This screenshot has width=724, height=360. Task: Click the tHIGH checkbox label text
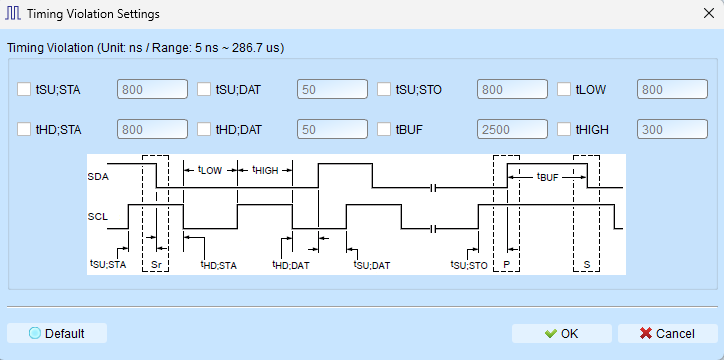pos(592,130)
